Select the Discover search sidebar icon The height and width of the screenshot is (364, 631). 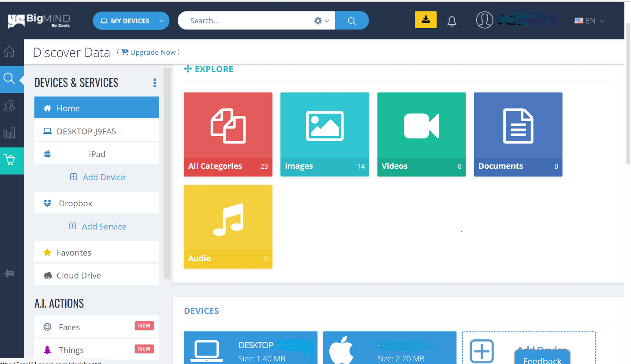(9, 79)
